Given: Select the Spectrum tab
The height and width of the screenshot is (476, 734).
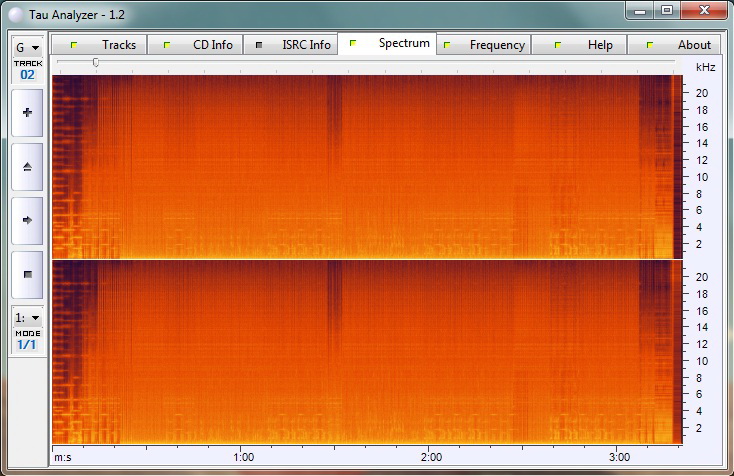Looking at the screenshot, I should 387,44.
